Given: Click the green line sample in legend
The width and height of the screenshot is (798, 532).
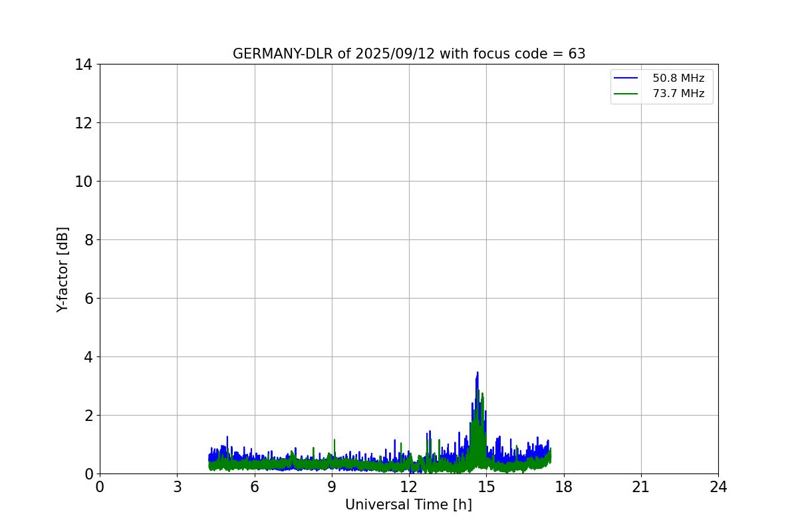Looking at the screenshot, I should pos(626,94).
